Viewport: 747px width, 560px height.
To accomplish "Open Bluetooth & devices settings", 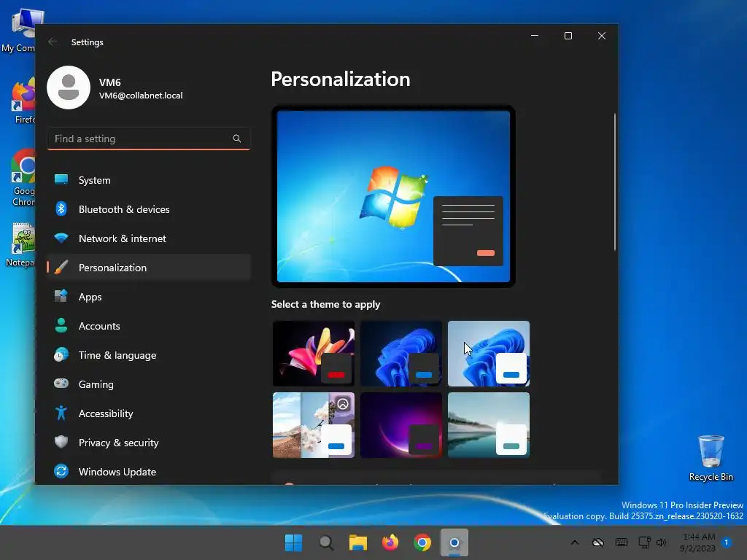I will point(149,209).
